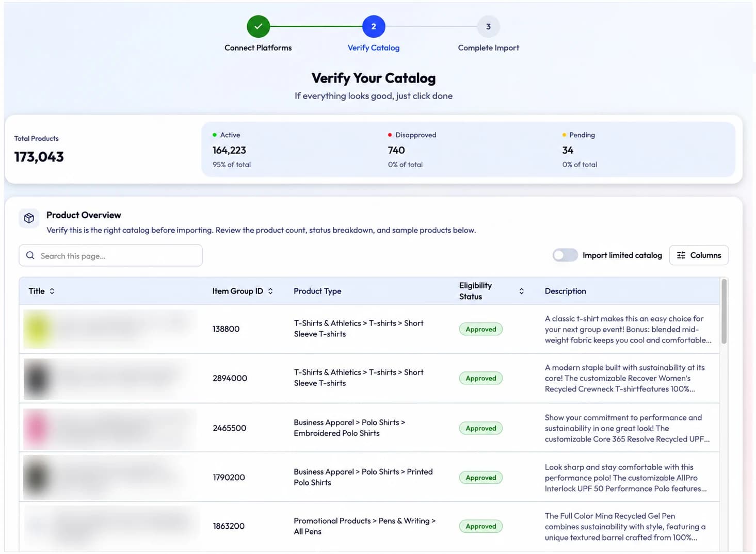Click the table vertical scrollbar
The width and height of the screenshot is (756, 554).
point(724,312)
